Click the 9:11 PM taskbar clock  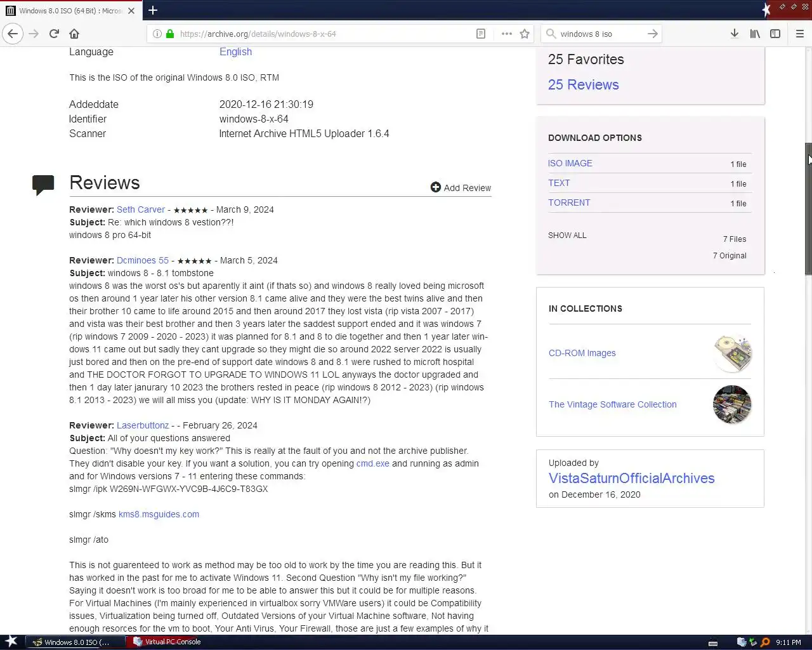point(788,642)
